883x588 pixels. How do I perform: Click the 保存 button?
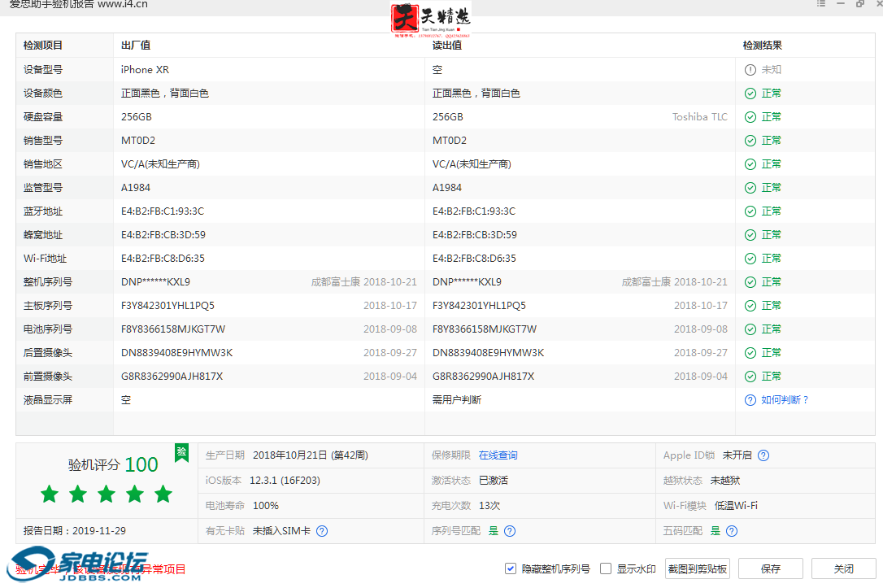(770, 568)
